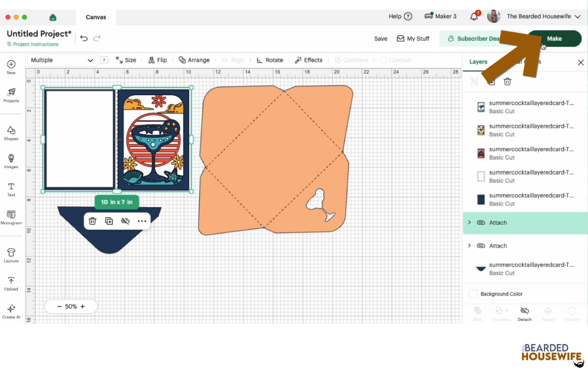Select the Maker 3 machine selector
The width and height of the screenshot is (588, 374).
[x=440, y=16]
